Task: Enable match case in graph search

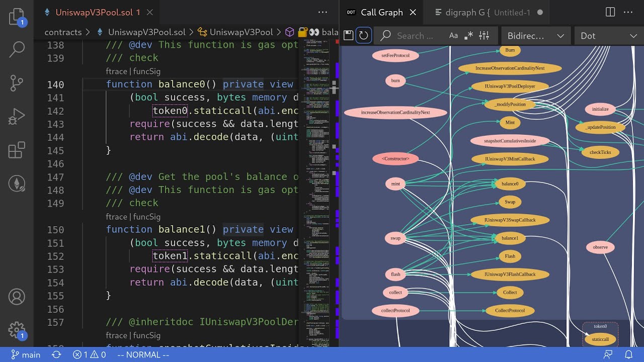Action: [453, 35]
